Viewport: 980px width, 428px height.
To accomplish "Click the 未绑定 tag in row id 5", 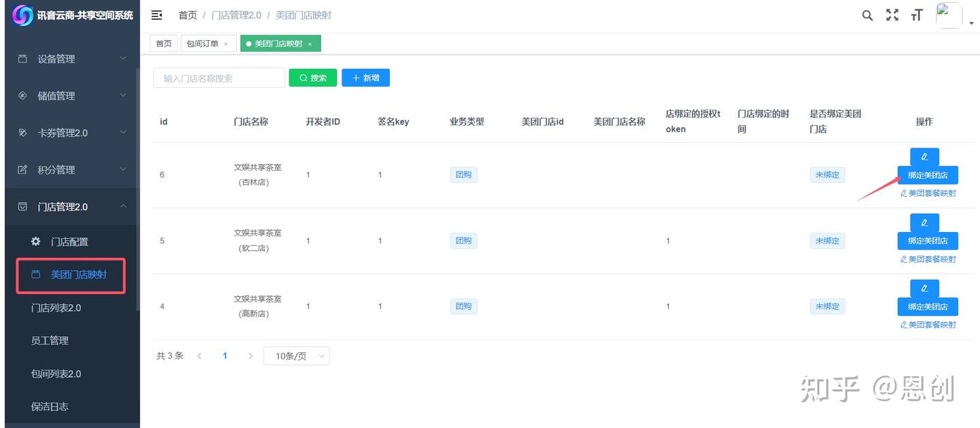I will 827,241.
